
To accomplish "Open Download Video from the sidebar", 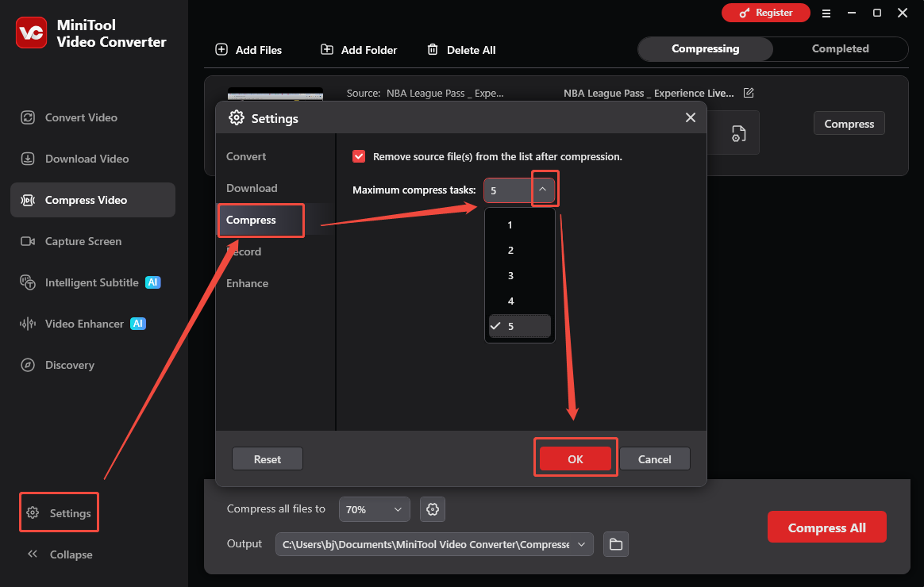I will click(x=93, y=159).
